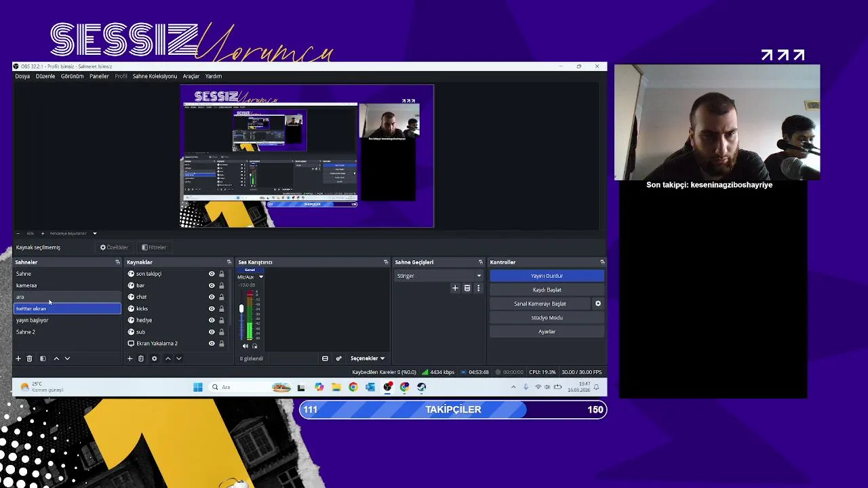Screen dimensions: 868x488
Task: Move the selected scene up
Action: (x=56, y=359)
